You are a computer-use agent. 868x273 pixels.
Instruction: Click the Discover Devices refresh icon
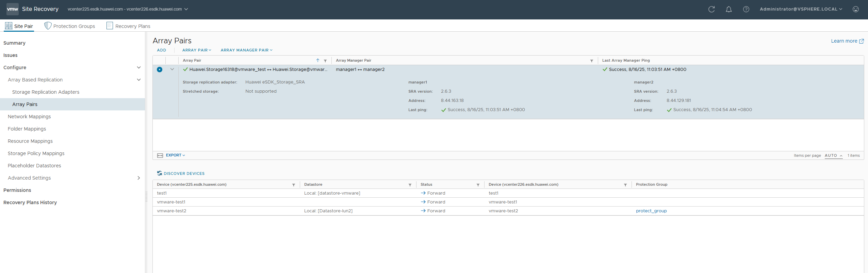pyautogui.click(x=160, y=173)
